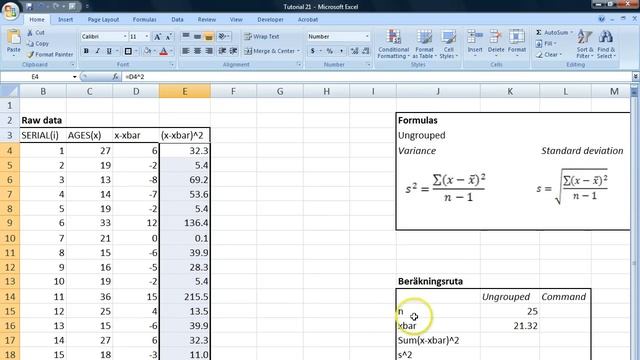Increase the indent
The image size is (640, 360).
(x=233, y=51)
